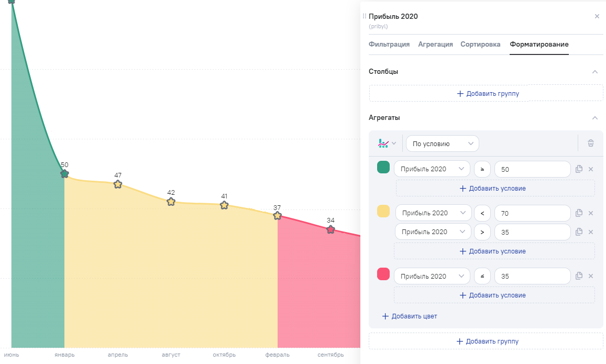Screen dimensions: 606x364
Task: Open the По условию dropdown
Action: tap(442, 144)
